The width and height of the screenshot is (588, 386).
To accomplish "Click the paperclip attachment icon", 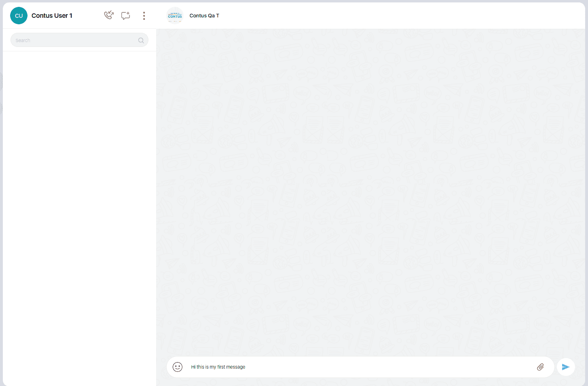I will [540, 367].
